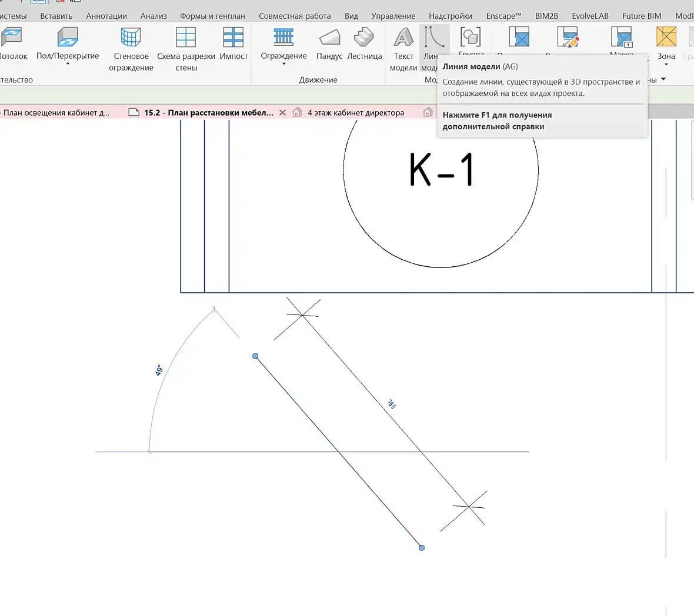Viewport: 694px width, 616px height.
Task: Click the Ограждение railing tool icon
Action: pos(283,37)
